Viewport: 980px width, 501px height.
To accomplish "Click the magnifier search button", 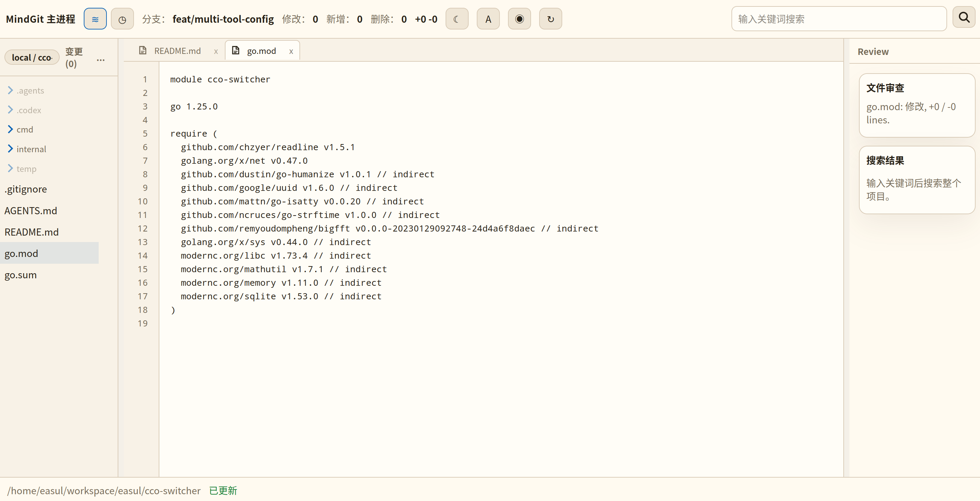I will point(964,18).
